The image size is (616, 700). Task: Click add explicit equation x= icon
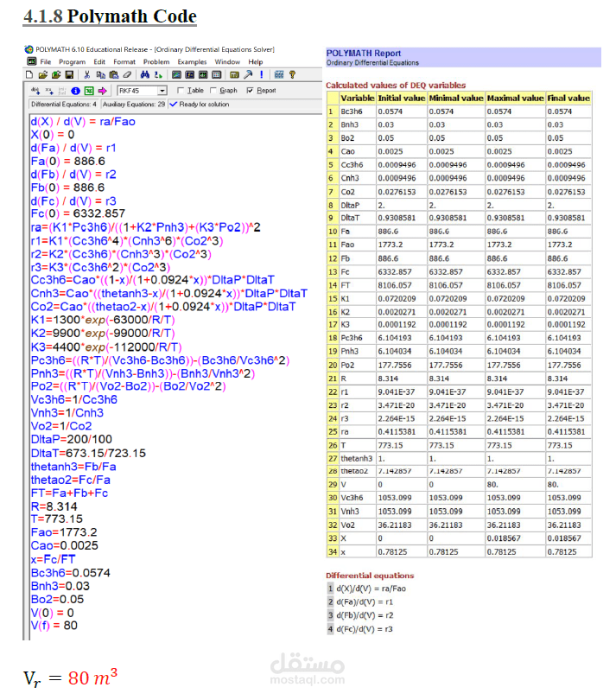pyautogui.click(x=49, y=91)
